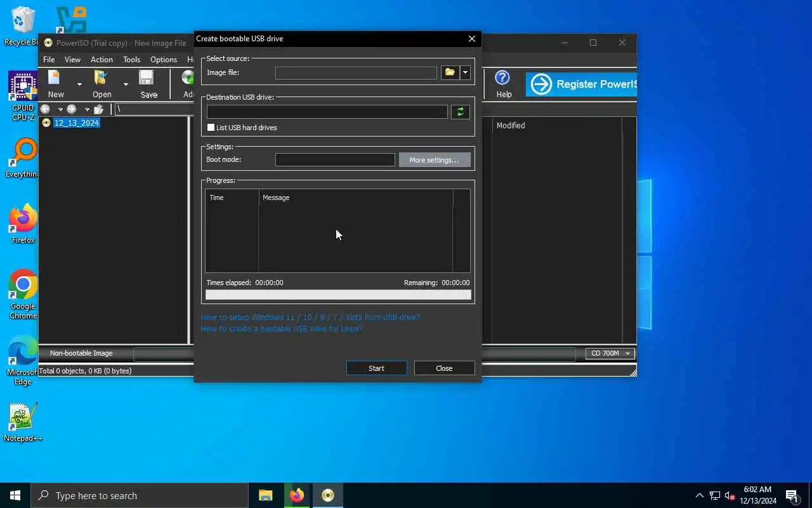Open the CD 700M media size dropdown

(x=610, y=353)
